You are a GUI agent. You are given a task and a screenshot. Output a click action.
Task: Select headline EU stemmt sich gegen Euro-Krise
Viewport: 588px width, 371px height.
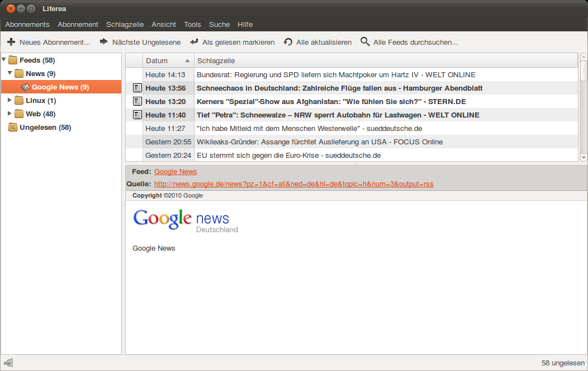point(289,156)
